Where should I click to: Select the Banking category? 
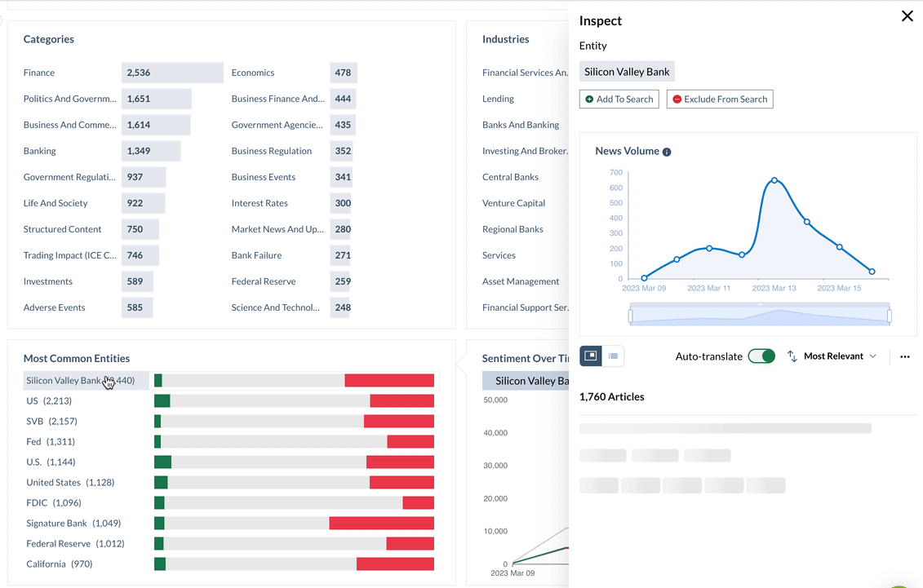click(39, 151)
